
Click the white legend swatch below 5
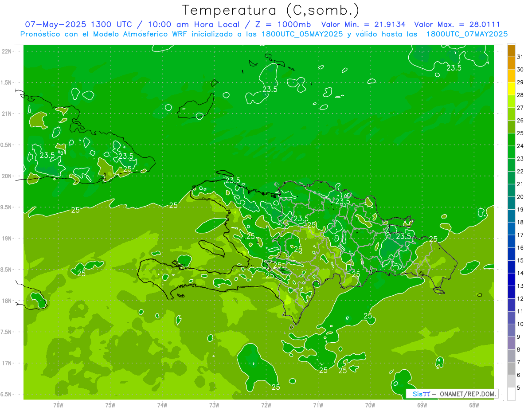click(511, 394)
